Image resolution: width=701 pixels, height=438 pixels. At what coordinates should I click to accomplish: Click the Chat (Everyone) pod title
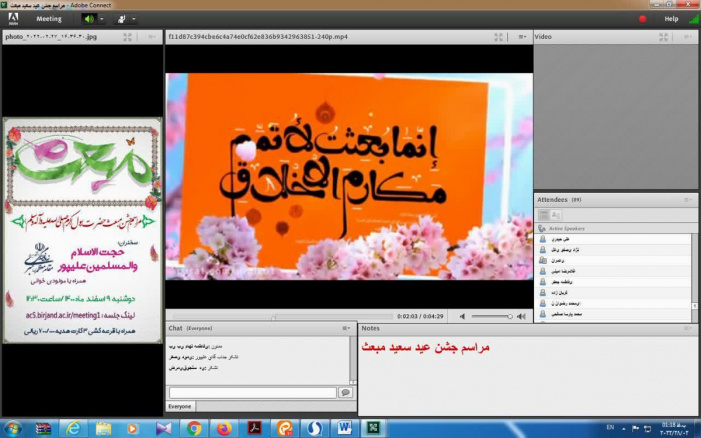190,328
